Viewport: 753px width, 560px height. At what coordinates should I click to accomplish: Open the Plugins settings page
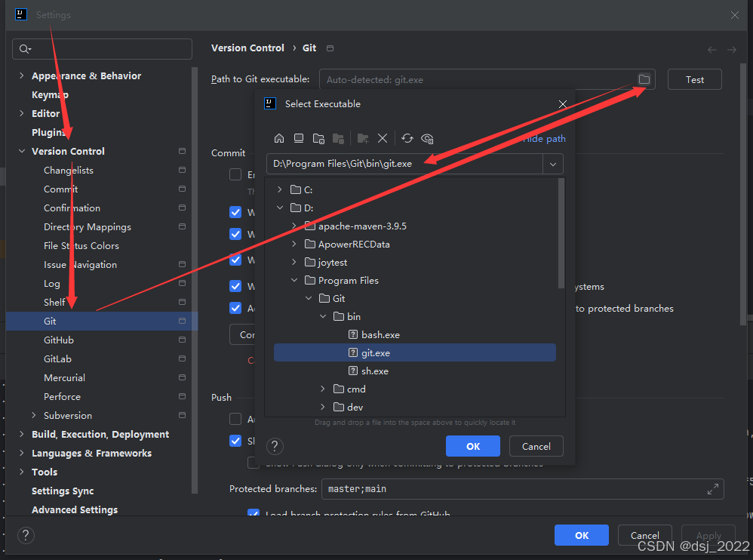[x=48, y=132]
